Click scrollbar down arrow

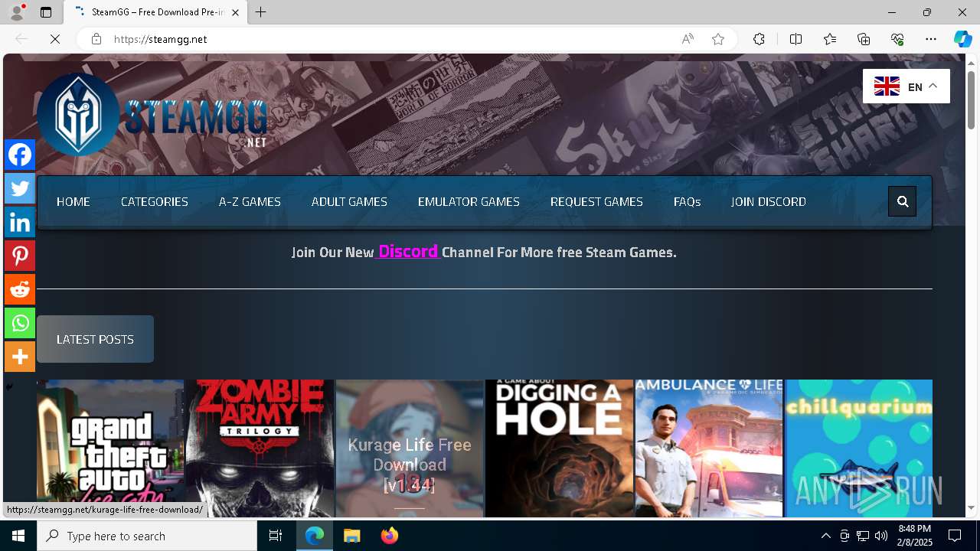click(x=971, y=508)
